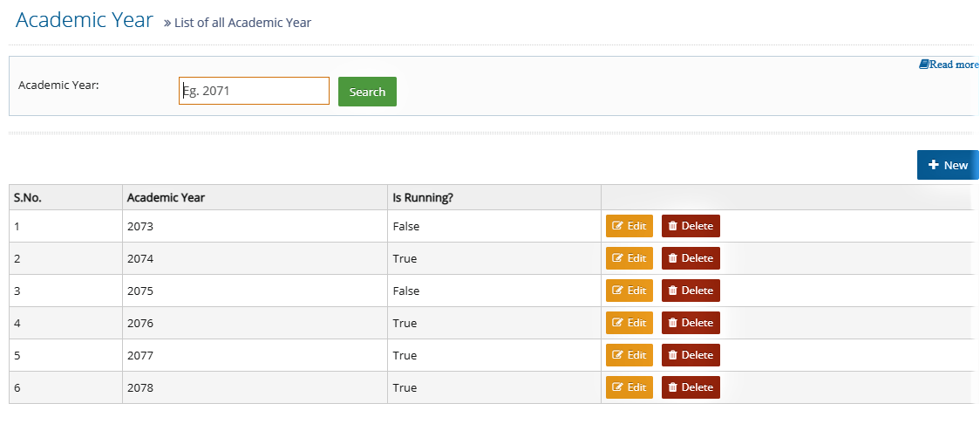
Task: Click the Is Running? column header
Action: [x=423, y=198]
